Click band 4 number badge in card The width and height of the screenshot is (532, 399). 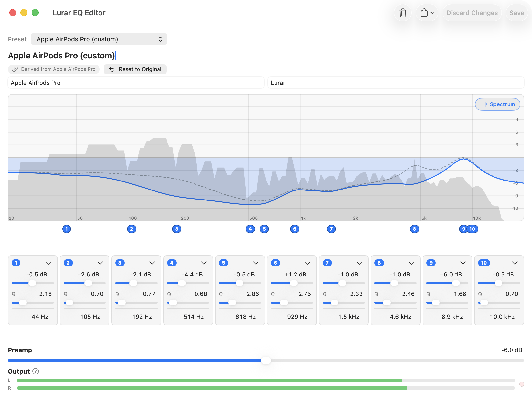(x=172, y=263)
